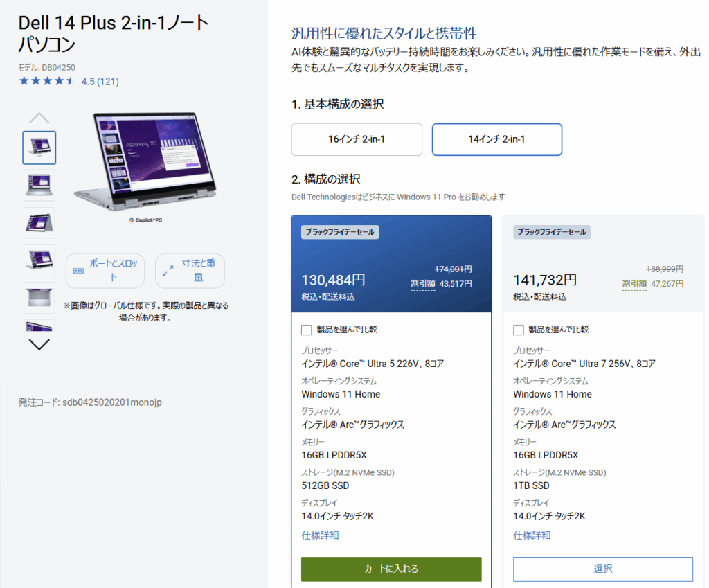Select the second thumbnail showing laptop front view

pos(39,185)
